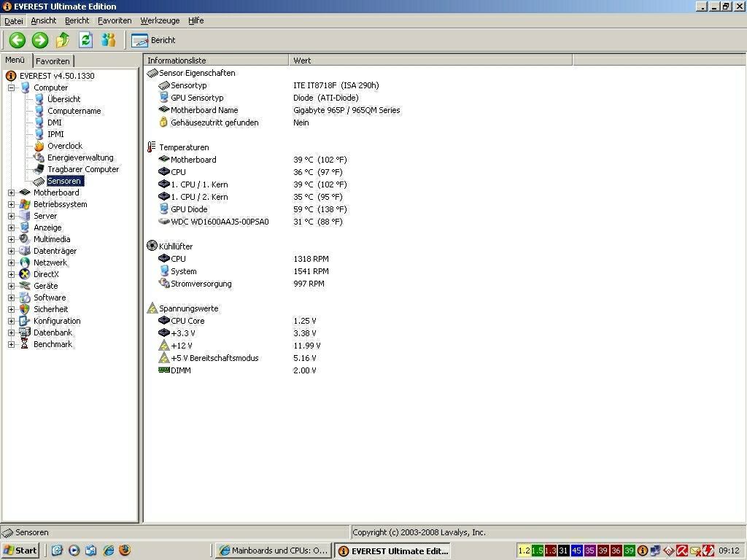Click the Temperaturen thermometer icon
This screenshot has width=747, height=560.
coord(152,147)
